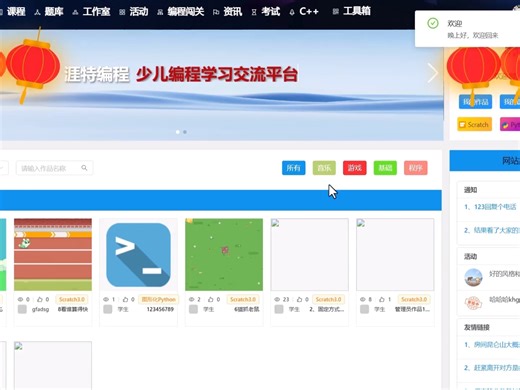
Task: Open the blank thumbnail with 8 views
Action: (395, 255)
